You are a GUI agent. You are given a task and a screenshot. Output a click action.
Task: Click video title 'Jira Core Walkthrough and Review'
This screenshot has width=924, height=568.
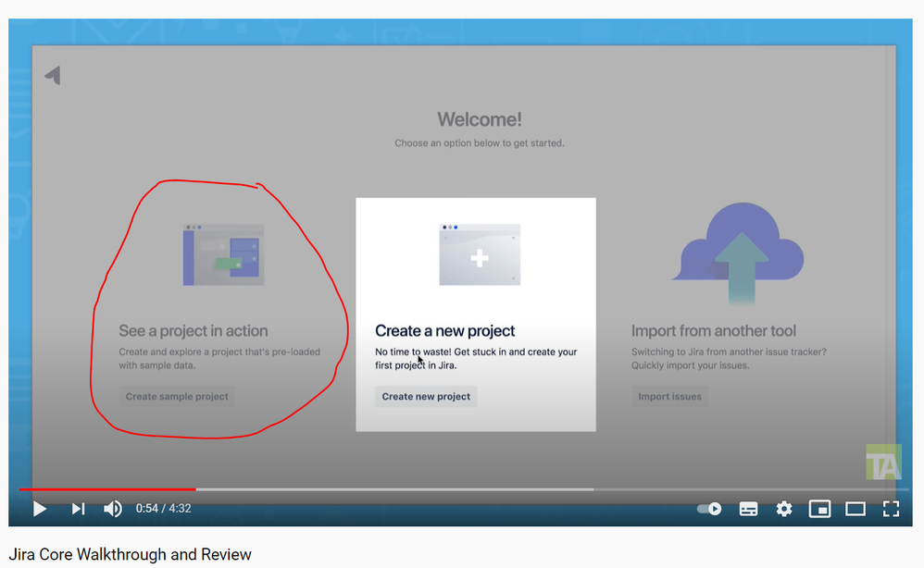pos(131,554)
